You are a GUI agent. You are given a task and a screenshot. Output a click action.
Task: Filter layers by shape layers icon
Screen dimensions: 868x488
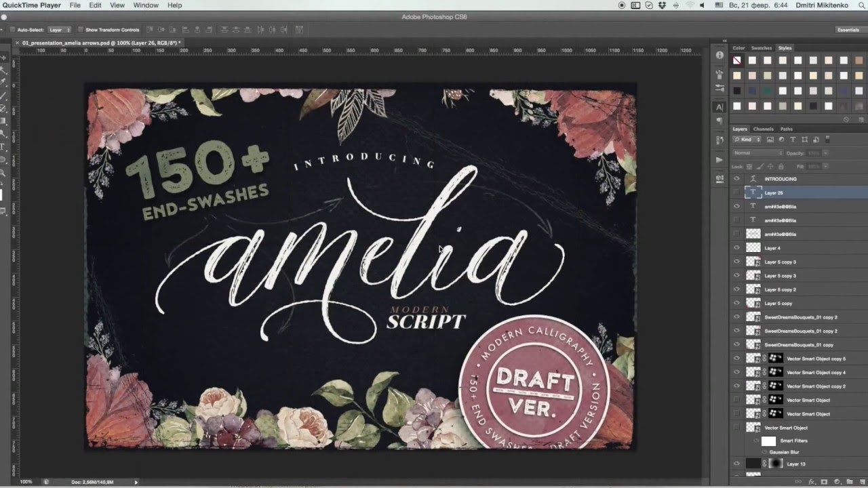coord(804,140)
